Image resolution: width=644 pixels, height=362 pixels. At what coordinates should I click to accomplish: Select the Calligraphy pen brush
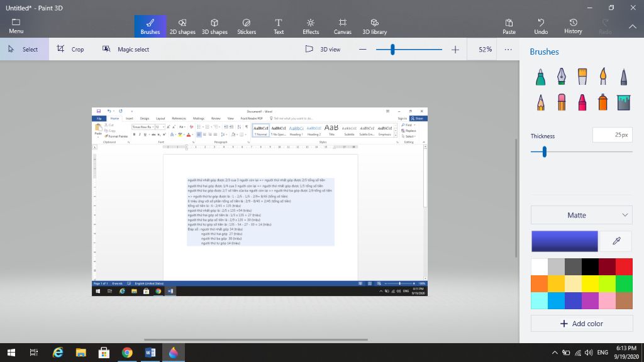tap(562, 77)
